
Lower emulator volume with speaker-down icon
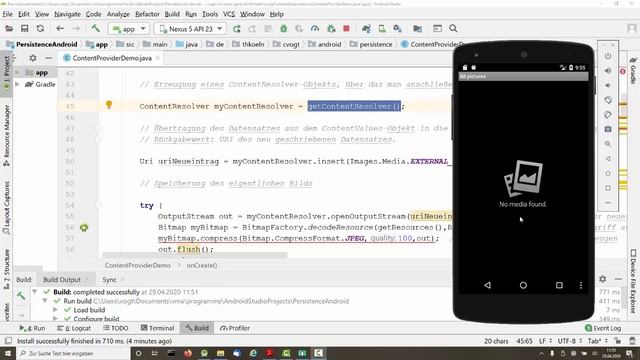(x=608, y=85)
